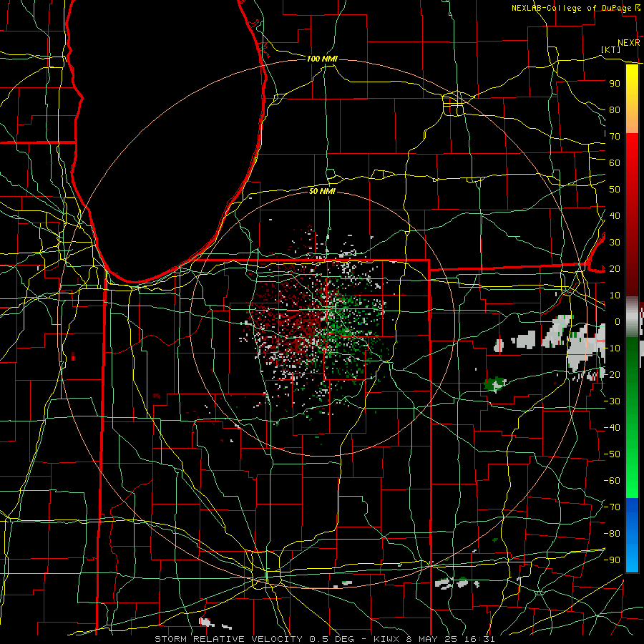Click the minus 70 value on the velocity scale
Screen dimensions: 644x644
(613, 507)
